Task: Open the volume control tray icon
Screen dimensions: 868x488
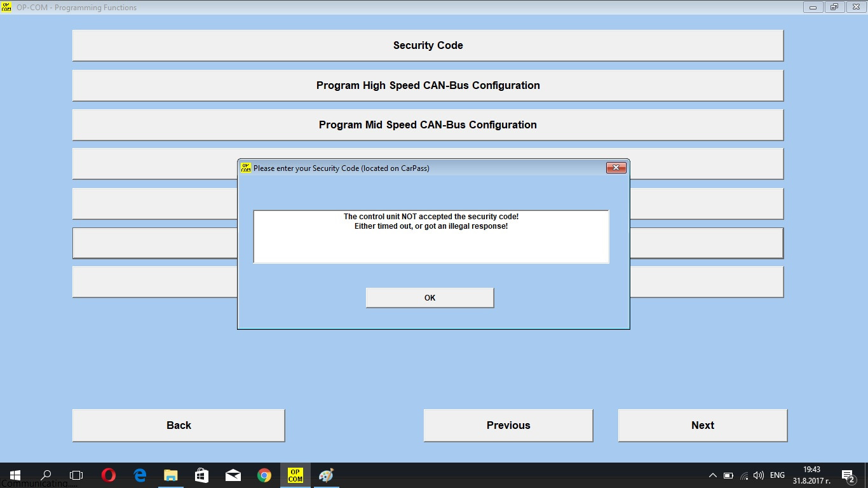Action: click(759, 475)
